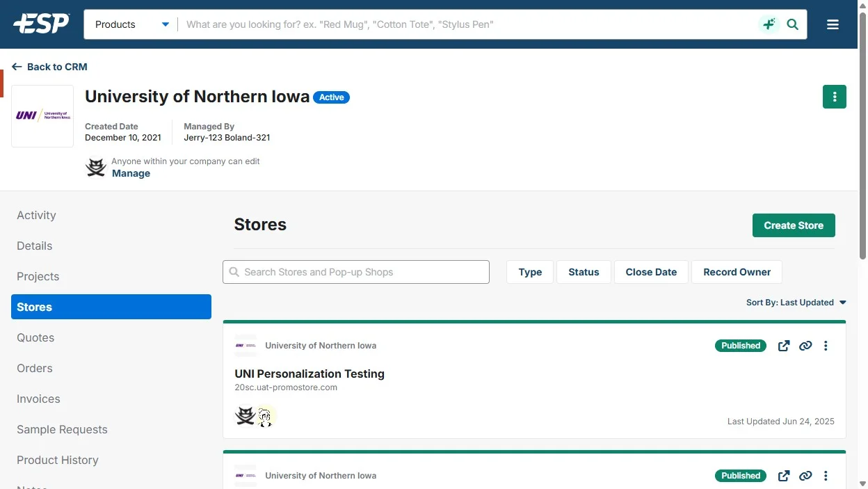
Task: Open the Record Owner filter
Action: click(737, 272)
